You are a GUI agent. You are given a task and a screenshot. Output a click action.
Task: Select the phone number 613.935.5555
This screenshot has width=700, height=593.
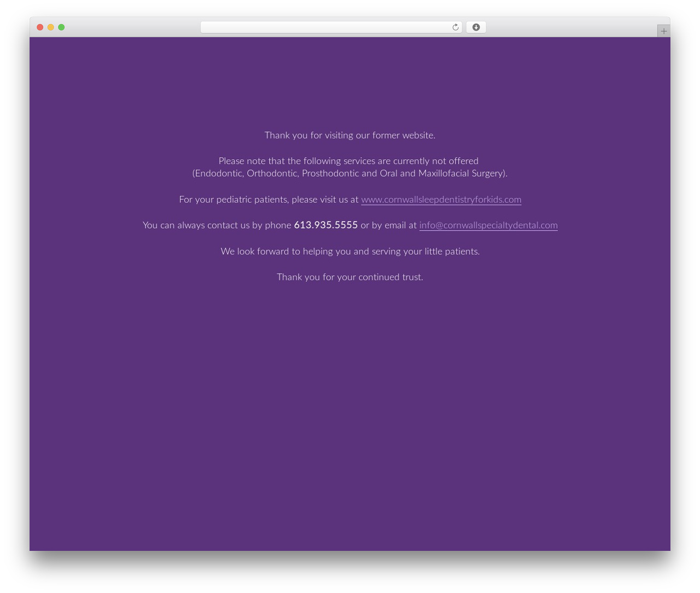tap(326, 225)
